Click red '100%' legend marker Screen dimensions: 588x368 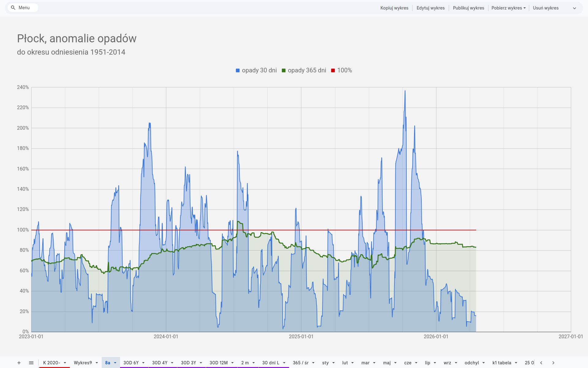(333, 71)
